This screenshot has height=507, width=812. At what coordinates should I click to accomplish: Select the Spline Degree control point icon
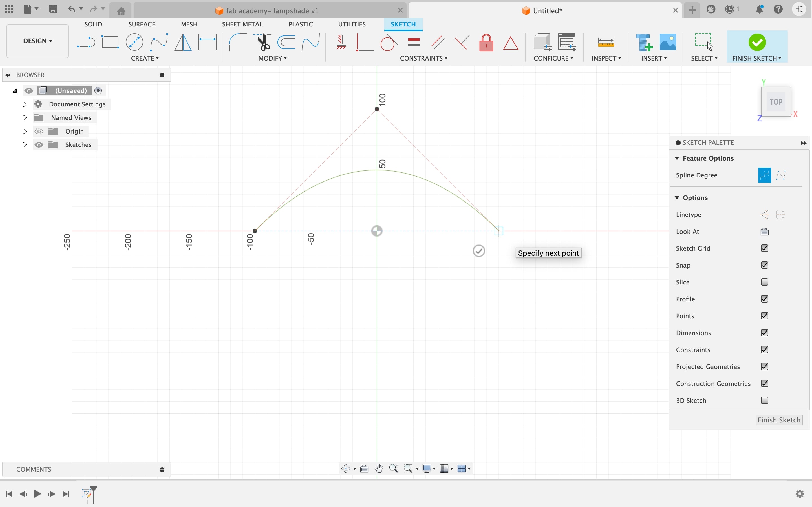765,175
